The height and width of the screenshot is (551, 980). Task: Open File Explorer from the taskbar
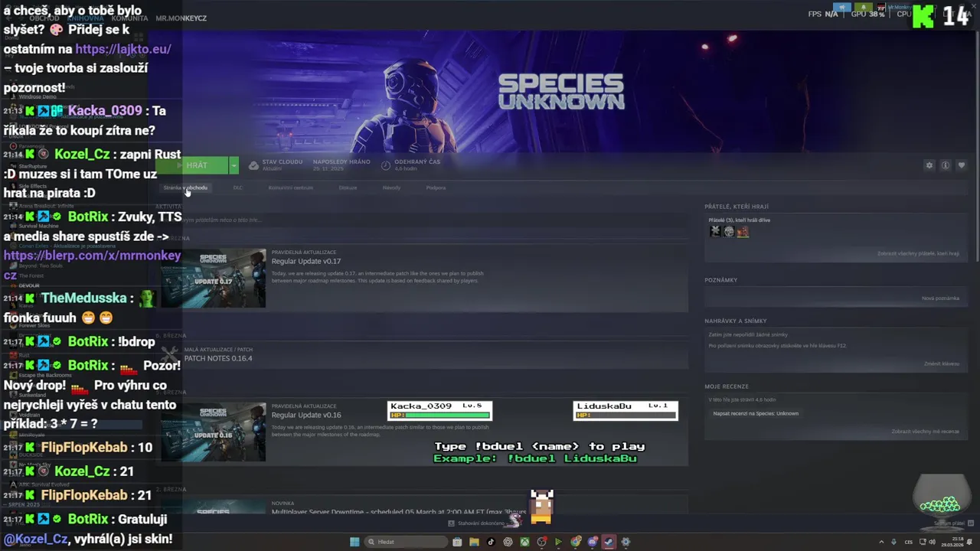click(x=474, y=542)
